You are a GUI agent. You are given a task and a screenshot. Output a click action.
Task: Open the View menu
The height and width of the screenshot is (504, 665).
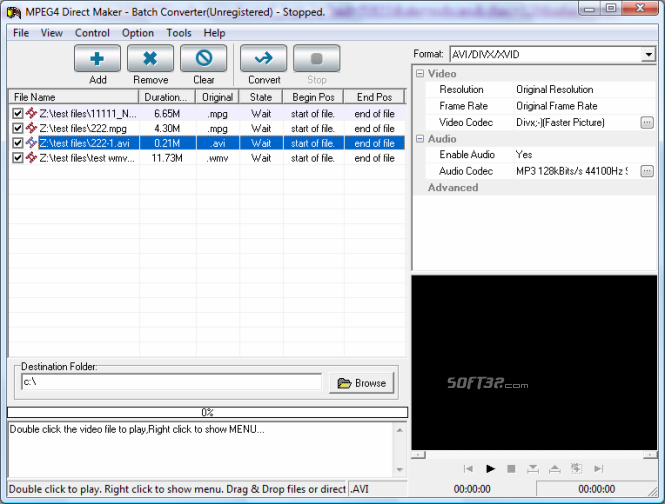(x=52, y=33)
